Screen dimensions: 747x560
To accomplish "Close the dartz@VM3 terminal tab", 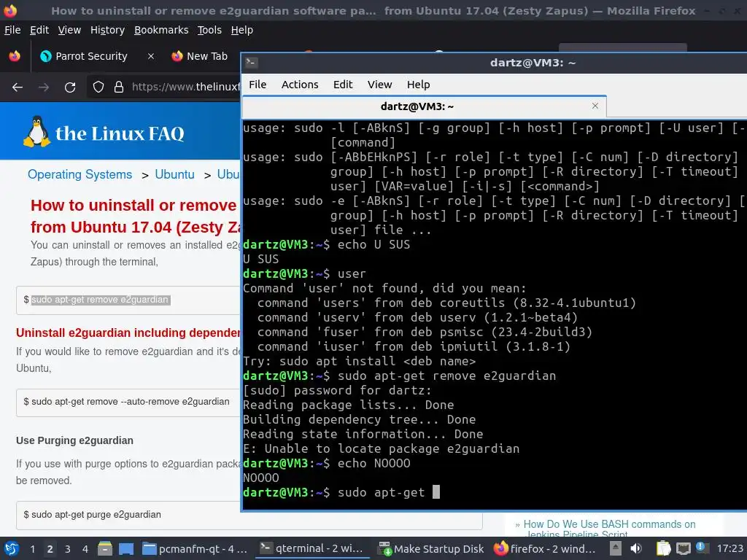I will (x=595, y=106).
